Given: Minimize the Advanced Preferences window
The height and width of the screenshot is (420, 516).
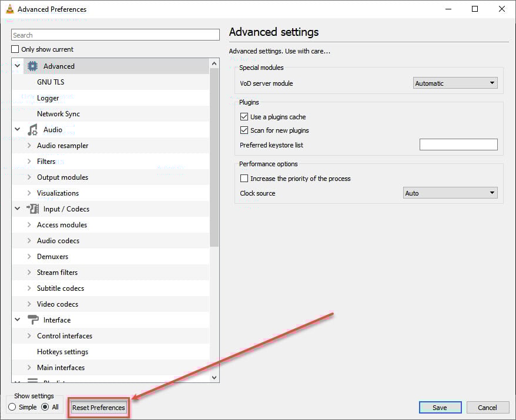Looking at the screenshot, I should [x=448, y=9].
